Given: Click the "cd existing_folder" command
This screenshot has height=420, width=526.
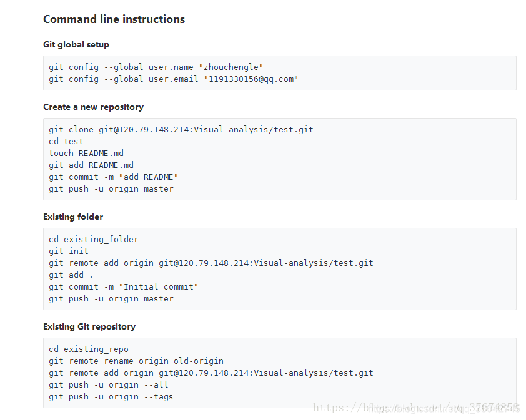Looking at the screenshot, I should (x=94, y=239).
